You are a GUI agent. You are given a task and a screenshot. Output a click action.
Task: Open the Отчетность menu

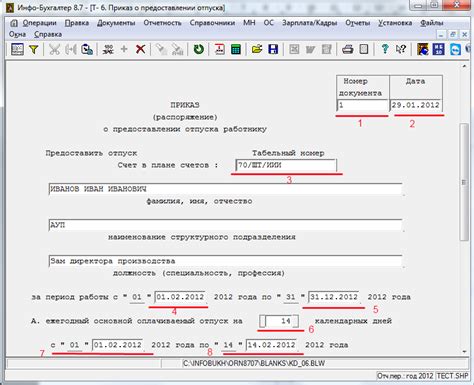pos(162,23)
